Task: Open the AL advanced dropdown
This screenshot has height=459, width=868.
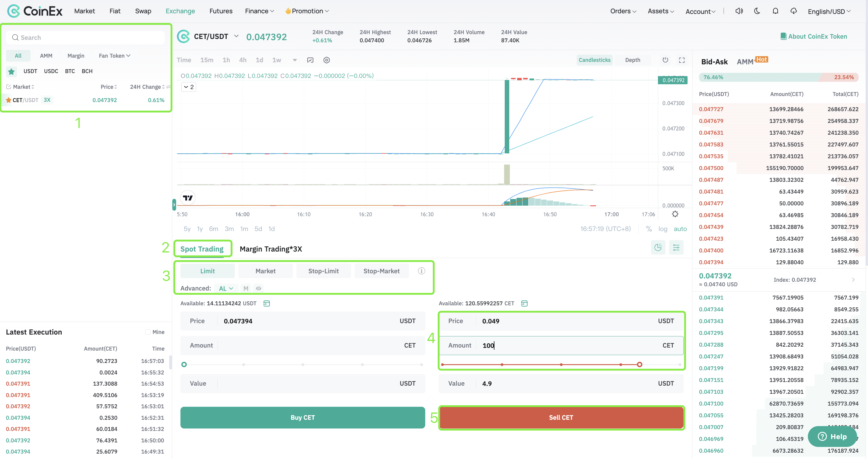Action: [226, 288]
